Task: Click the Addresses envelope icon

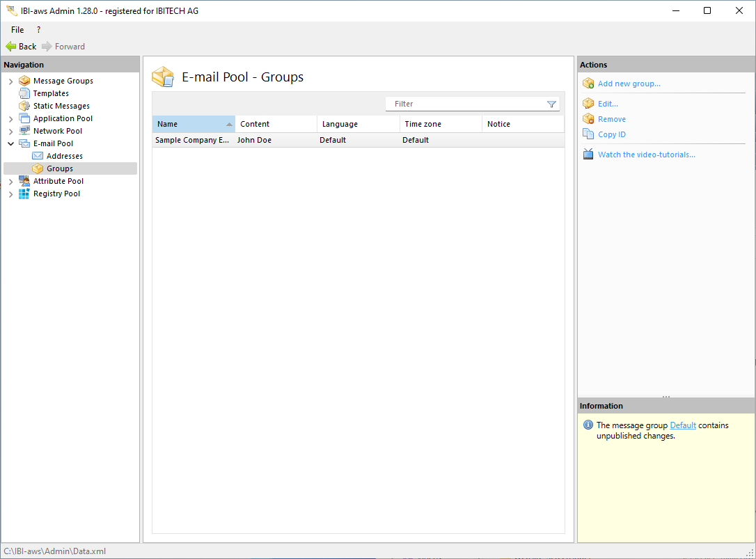Action: 38,156
